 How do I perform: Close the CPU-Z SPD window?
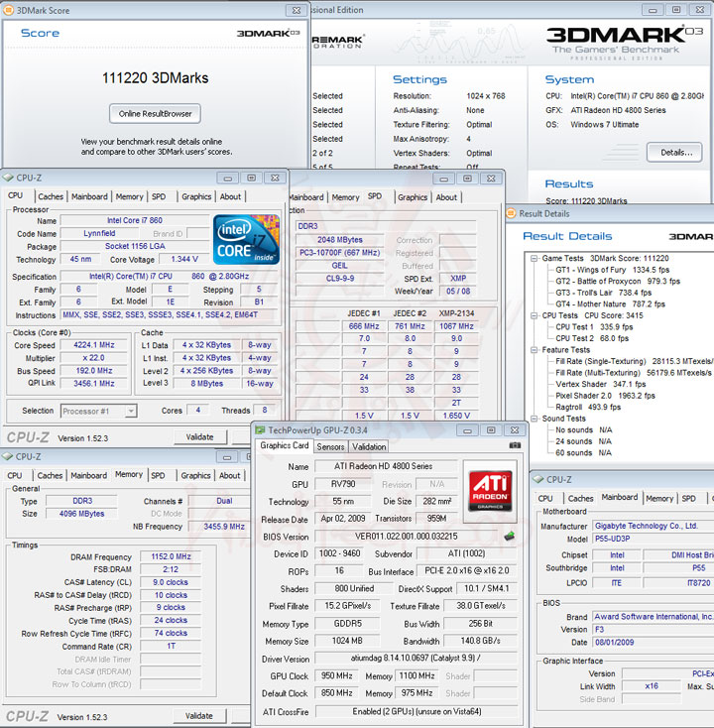coord(491,179)
